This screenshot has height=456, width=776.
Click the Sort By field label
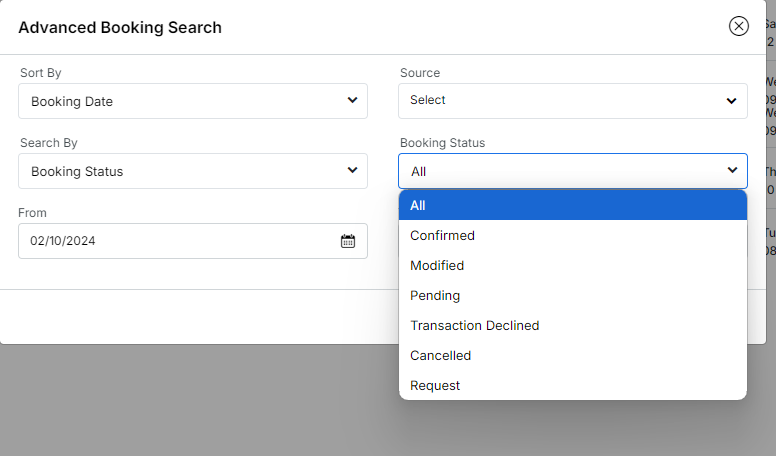click(41, 73)
